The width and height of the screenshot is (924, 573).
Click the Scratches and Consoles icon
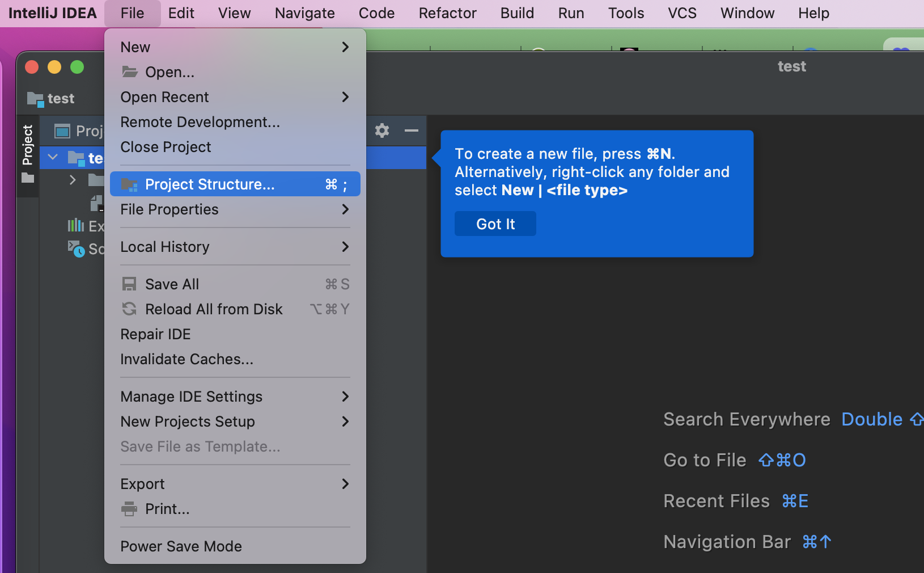pos(76,248)
